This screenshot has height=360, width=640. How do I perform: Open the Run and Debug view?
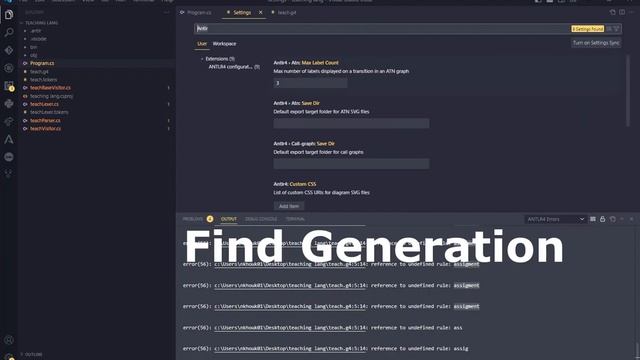pos(9,68)
